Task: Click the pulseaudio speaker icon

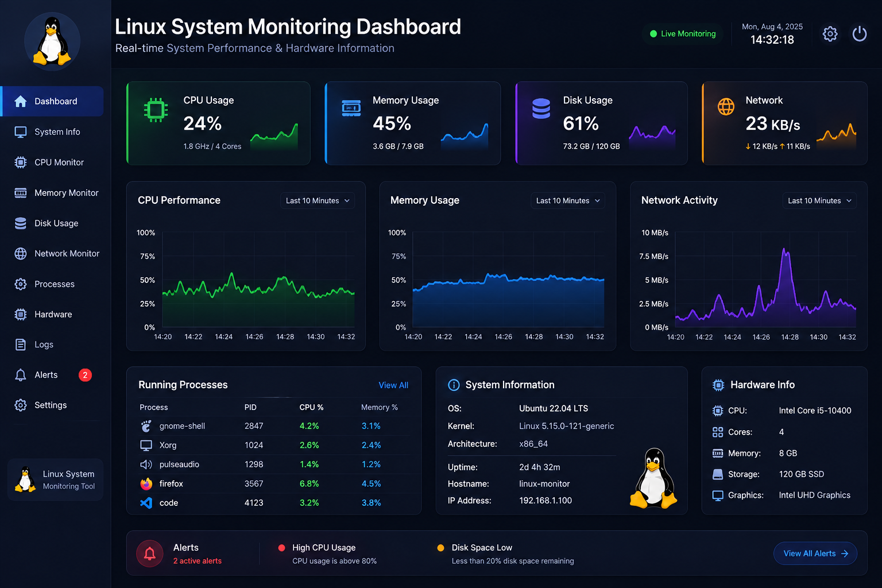Action: 146,465
